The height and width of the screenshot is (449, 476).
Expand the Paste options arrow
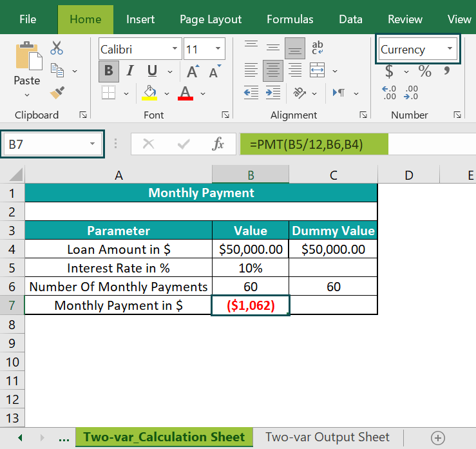click(x=27, y=95)
